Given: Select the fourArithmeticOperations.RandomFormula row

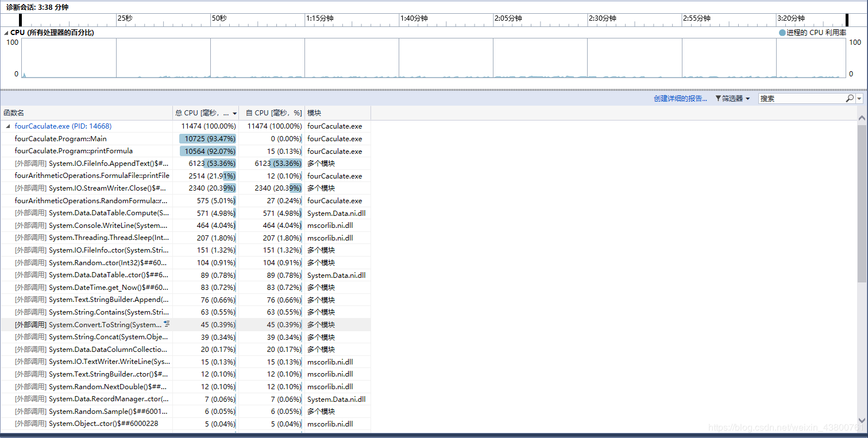Looking at the screenshot, I should point(185,201).
